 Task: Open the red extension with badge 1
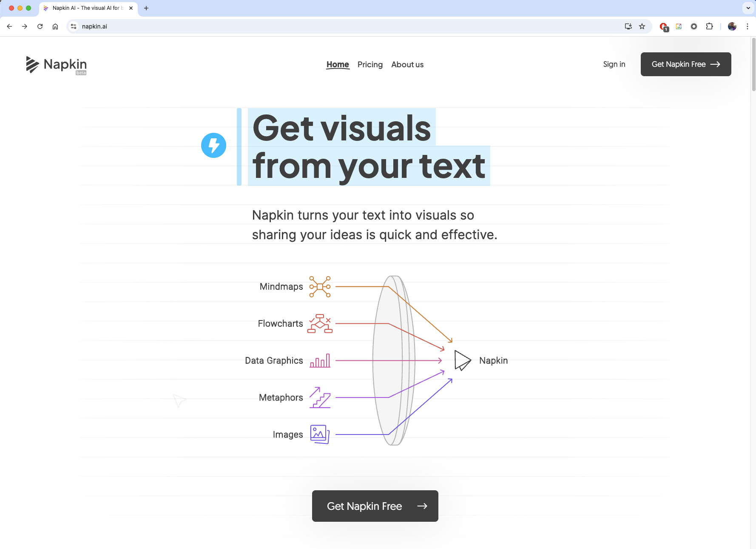click(664, 27)
